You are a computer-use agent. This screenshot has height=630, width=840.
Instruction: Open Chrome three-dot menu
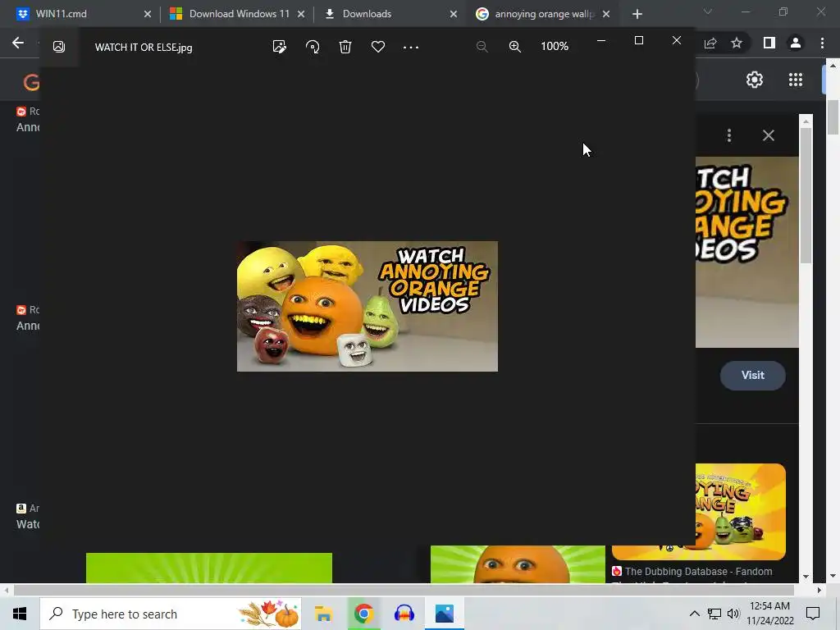pos(822,43)
